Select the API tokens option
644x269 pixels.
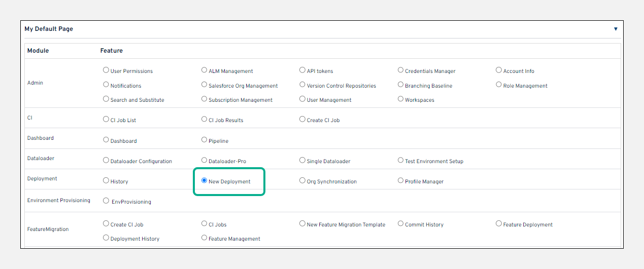tap(302, 70)
